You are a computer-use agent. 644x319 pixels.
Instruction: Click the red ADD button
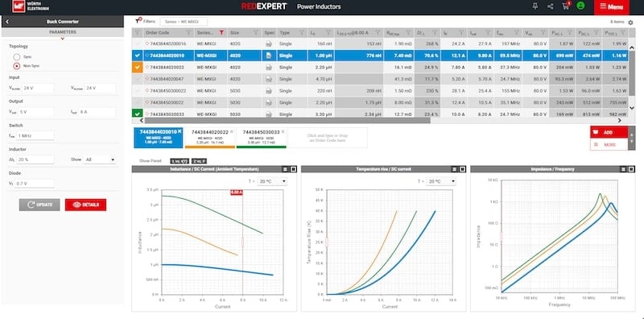point(609,132)
